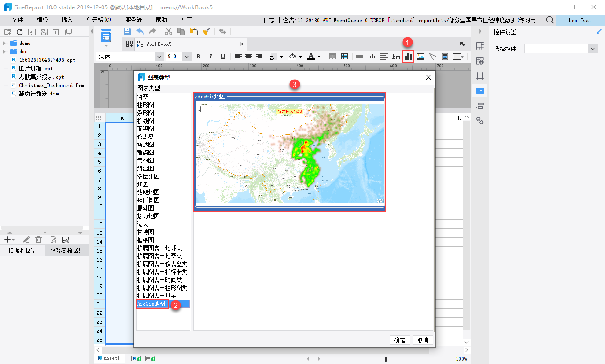Open the hyperlink panel icon in the right sidebar
Image resolution: width=605 pixels, height=364 pixels.
(480, 121)
